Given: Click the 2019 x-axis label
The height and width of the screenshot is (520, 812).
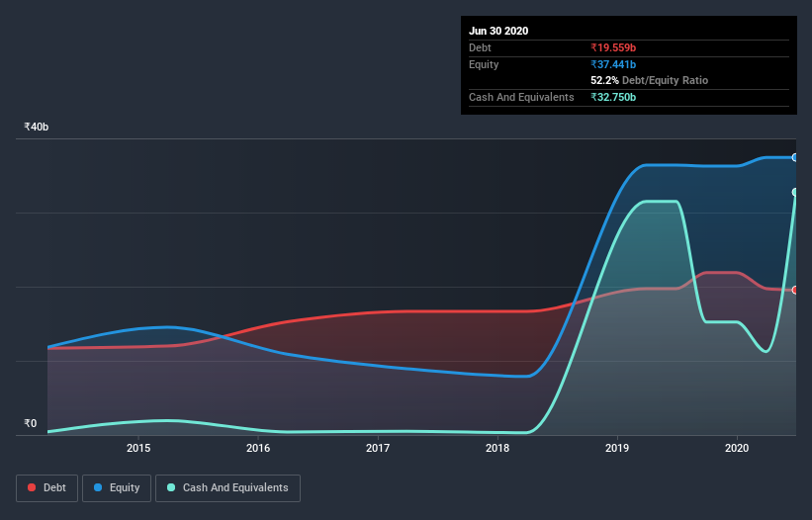Looking at the screenshot, I should pyautogui.click(x=617, y=448).
